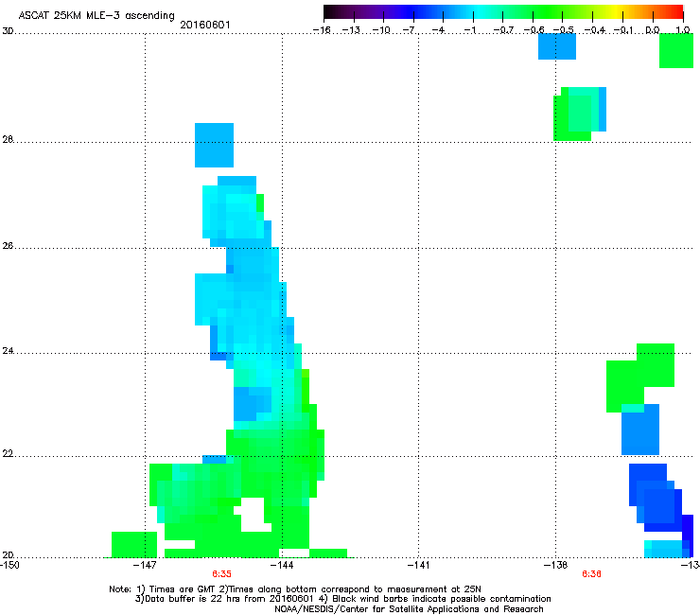Click the red time label "6:36"
The width and height of the screenshot is (700, 615).
(591, 574)
